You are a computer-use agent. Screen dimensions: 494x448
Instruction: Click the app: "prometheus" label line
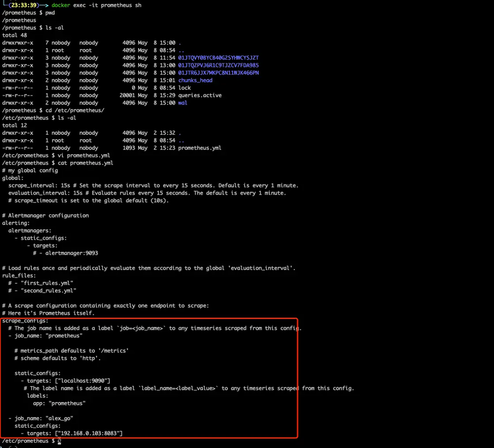59,403
